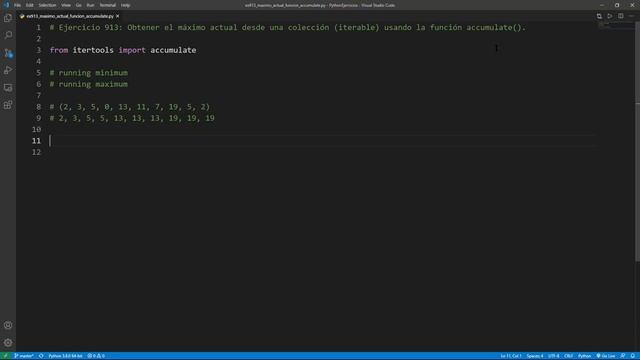Open the editor More Actions ellipsis
This screenshot has height=360, width=640.
[x=631, y=16]
